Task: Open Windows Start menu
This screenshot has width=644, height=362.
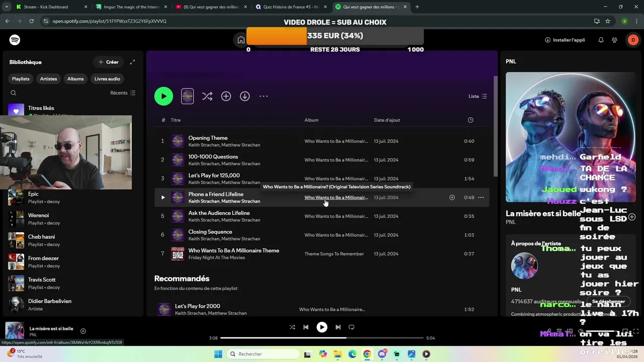Action: (218, 354)
